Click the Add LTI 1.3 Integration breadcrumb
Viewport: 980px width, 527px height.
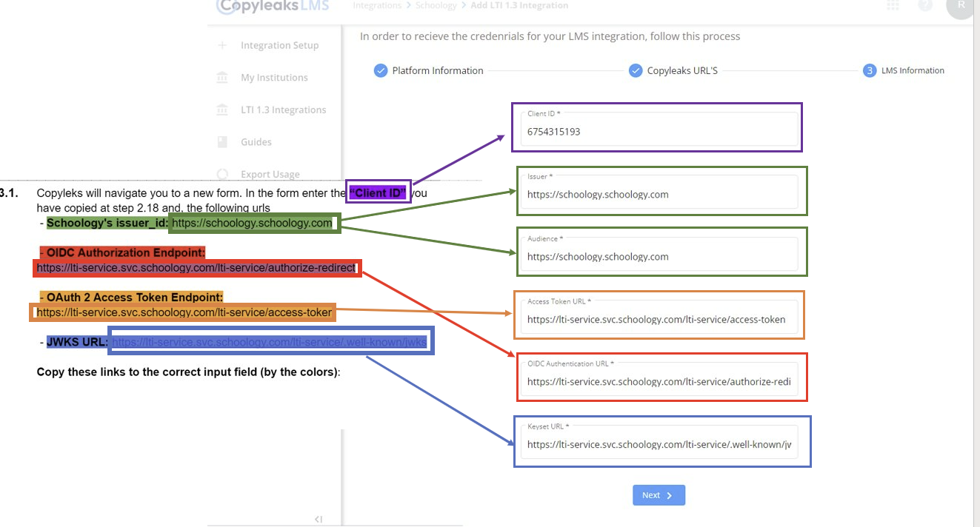(x=519, y=5)
